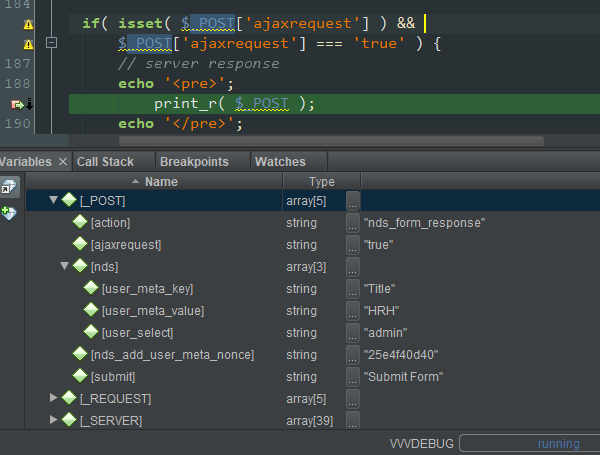Click the "nds_form_response" value
Viewport: 600px width, 455px height.
click(x=424, y=223)
